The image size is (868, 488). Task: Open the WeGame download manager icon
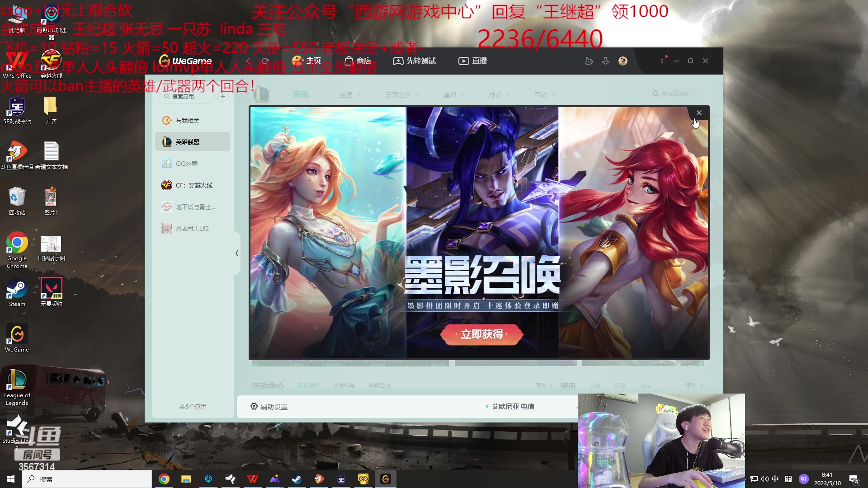tap(605, 61)
